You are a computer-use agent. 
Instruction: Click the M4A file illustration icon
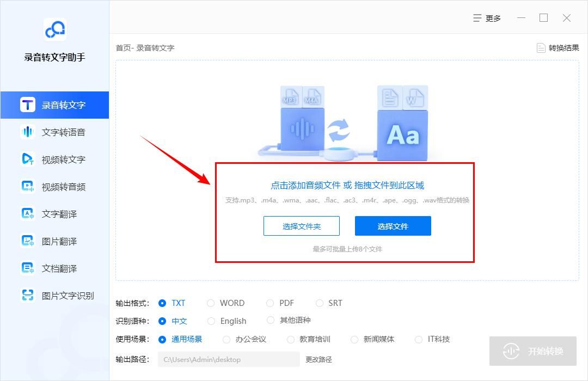coord(313,97)
